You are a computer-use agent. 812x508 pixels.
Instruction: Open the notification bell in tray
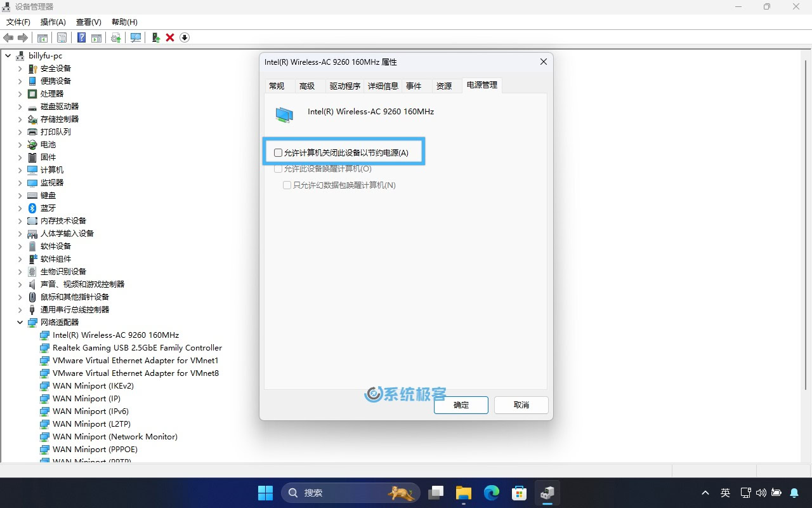coord(794,493)
